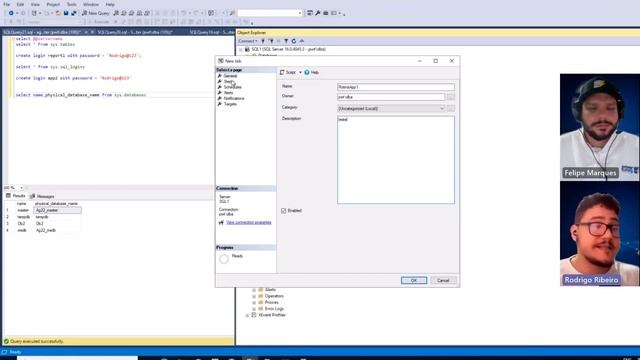Screen dimensions: 640x360
Task: Switch to the Messages tab
Action: click(42, 196)
